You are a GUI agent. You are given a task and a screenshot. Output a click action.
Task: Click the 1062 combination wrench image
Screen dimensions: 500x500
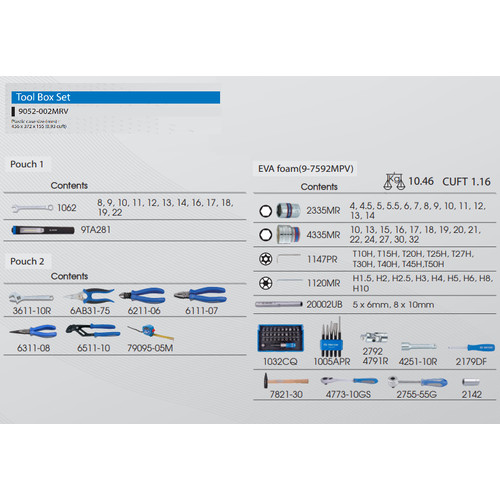coord(32,208)
